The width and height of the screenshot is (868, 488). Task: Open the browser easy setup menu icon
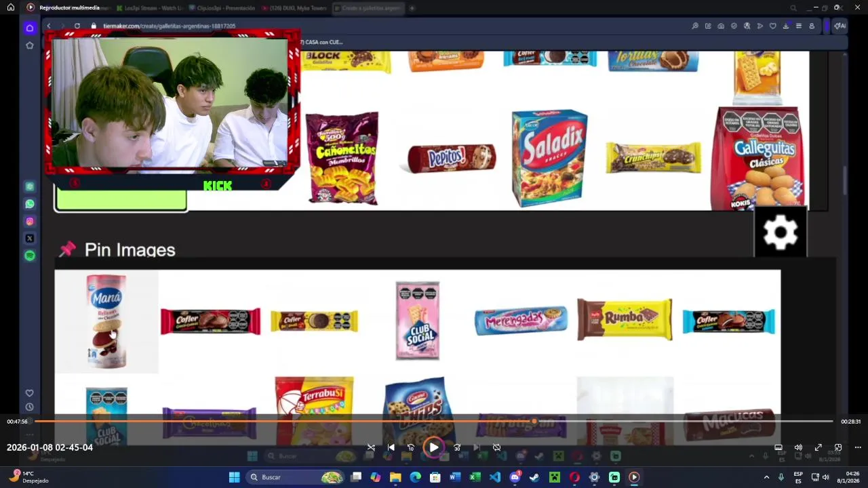(x=799, y=26)
